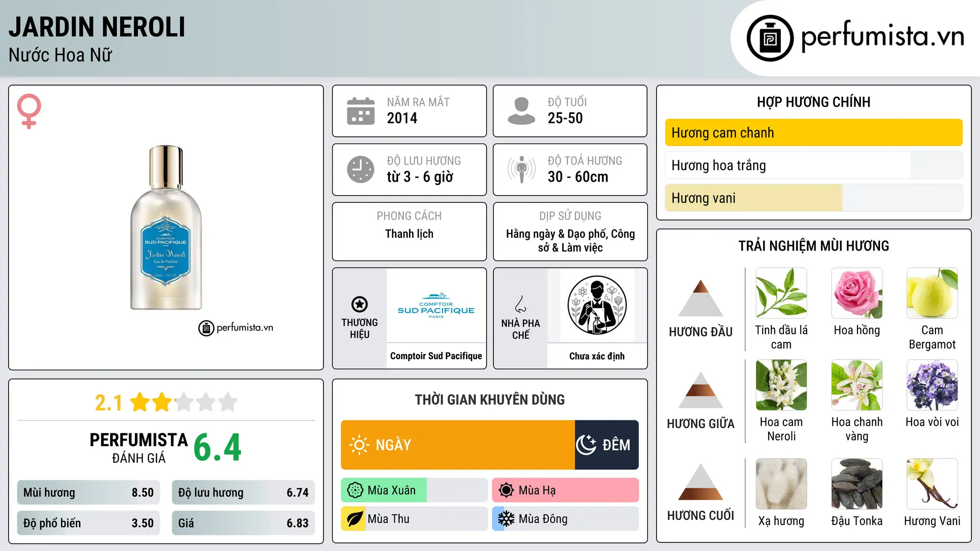Click the pink female gender symbol

pos(29,111)
